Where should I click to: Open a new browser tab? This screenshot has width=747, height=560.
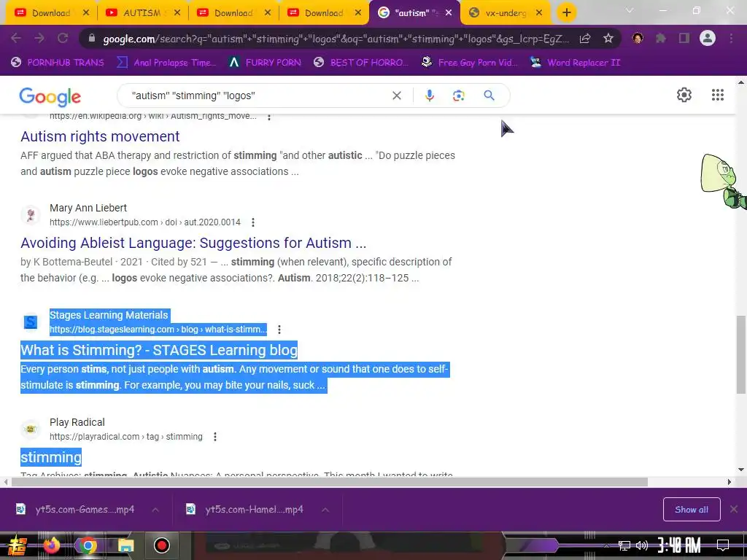(566, 12)
